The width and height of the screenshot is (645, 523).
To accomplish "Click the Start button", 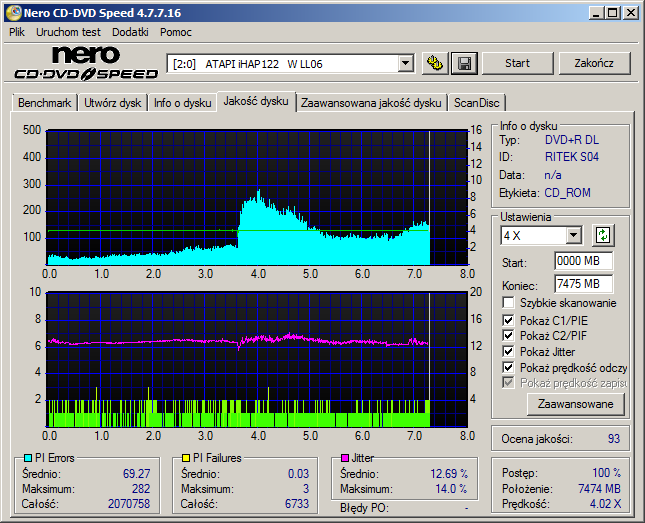I will [517, 63].
